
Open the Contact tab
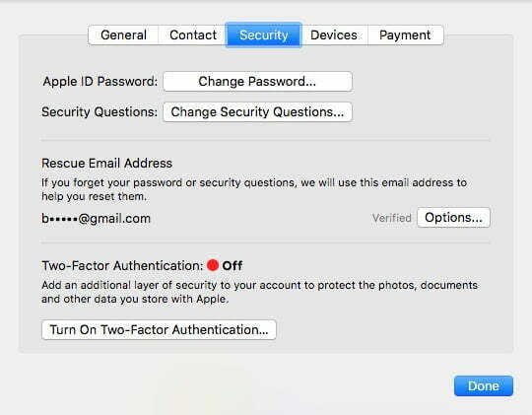pos(193,35)
